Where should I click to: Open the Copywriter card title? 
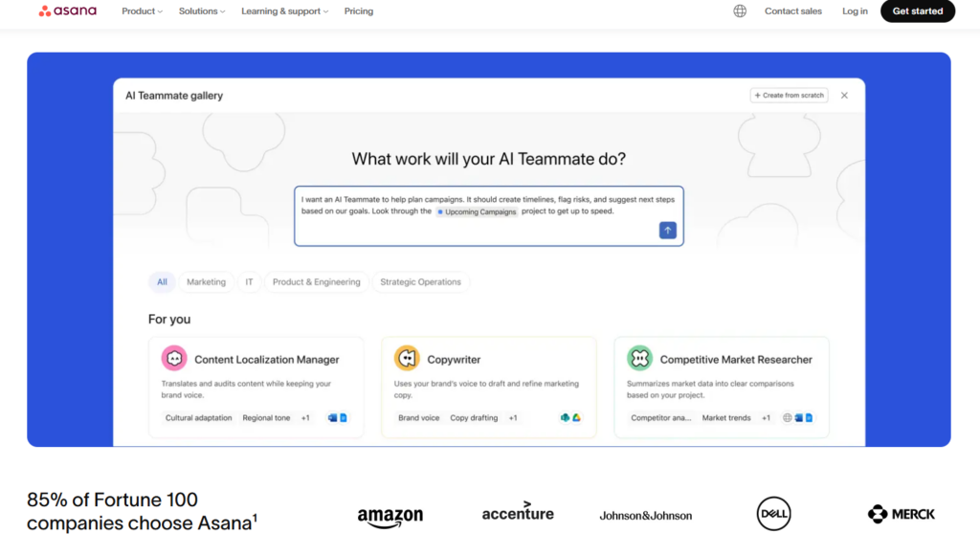pos(454,360)
